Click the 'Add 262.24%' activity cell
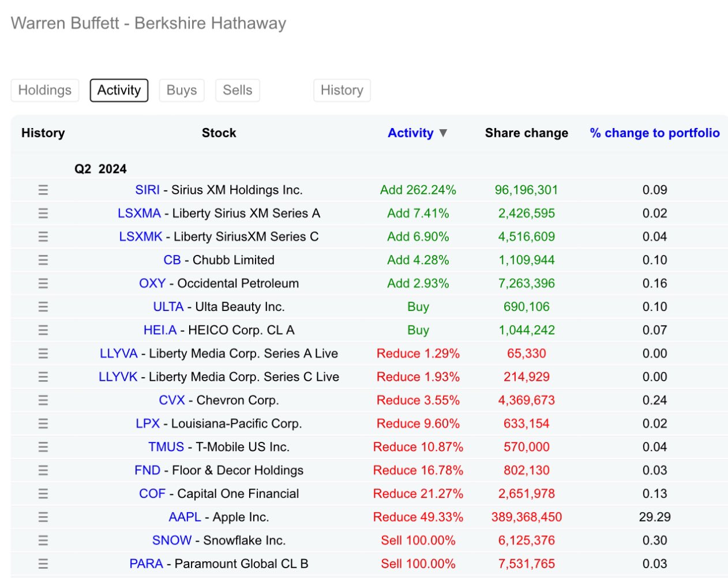This screenshot has height=578, width=728. pos(418,190)
